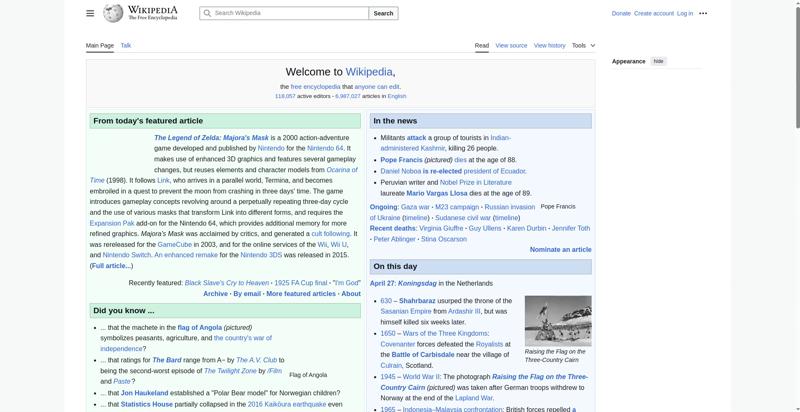Screen dimensions: 800x412
Task: Open 1925 FA Cup final link
Action: pyautogui.click(x=301, y=283)
